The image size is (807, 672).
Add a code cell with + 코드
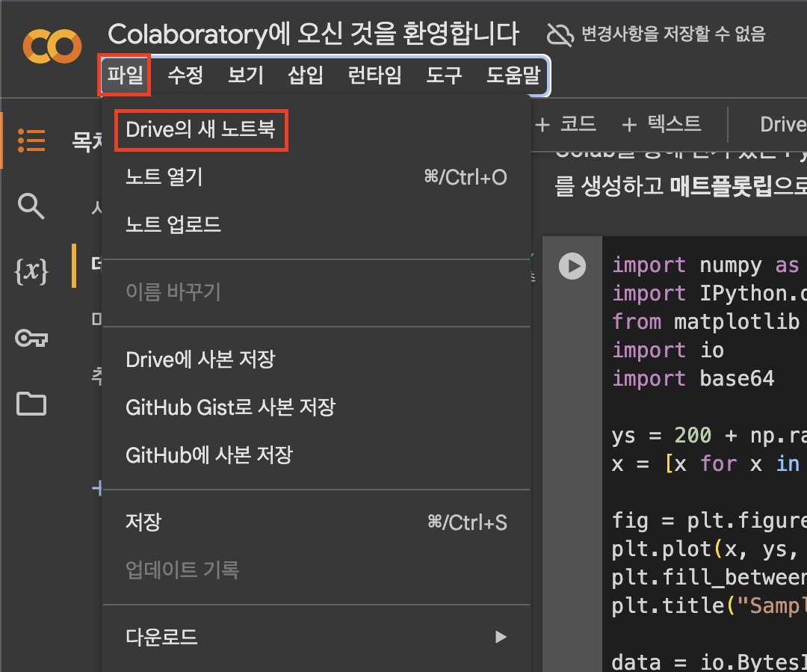pyautogui.click(x=566, y=124)
